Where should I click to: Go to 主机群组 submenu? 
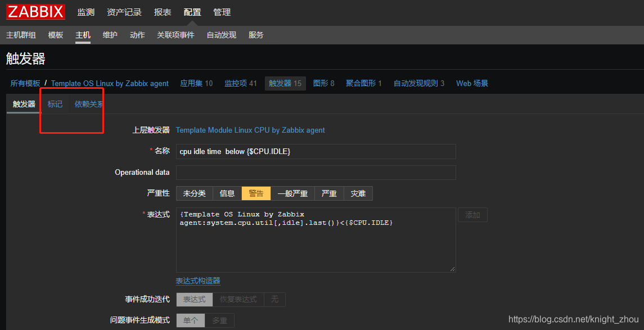click(21, 35)
